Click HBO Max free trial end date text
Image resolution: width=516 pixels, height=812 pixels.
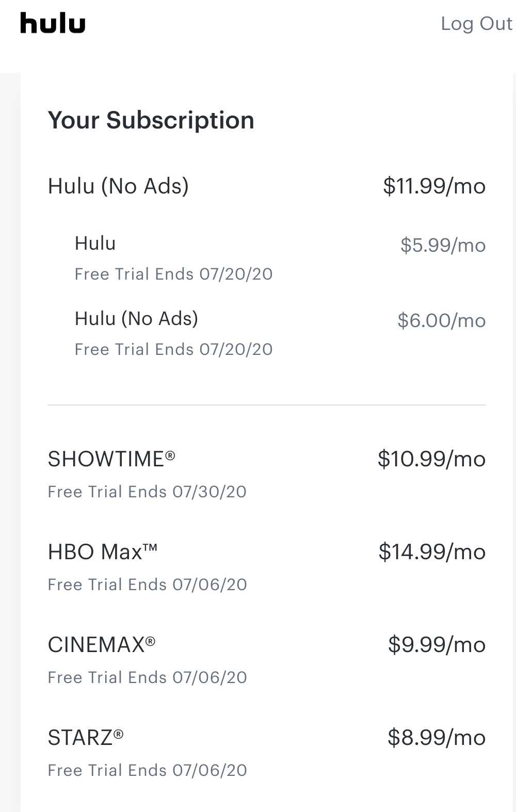(147, 584)
